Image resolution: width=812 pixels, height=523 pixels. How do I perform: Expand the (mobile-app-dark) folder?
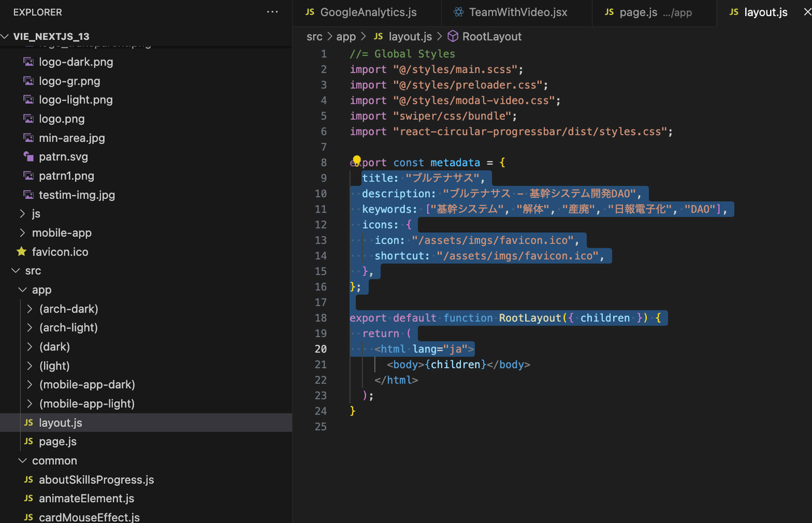(29, 384)
